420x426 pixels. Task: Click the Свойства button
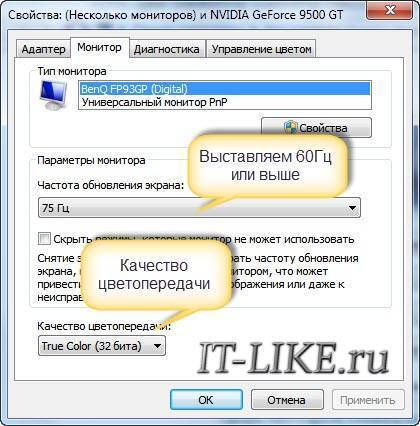pyautogui.click(x=316, y=128)
